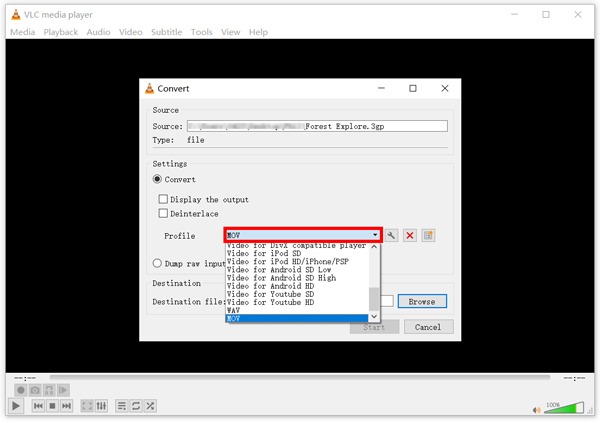Click profile list scroll up arrow
Image resolution: width=600 pixels, height=423 pixels.
pyautogui.click(x=374, y=247)
